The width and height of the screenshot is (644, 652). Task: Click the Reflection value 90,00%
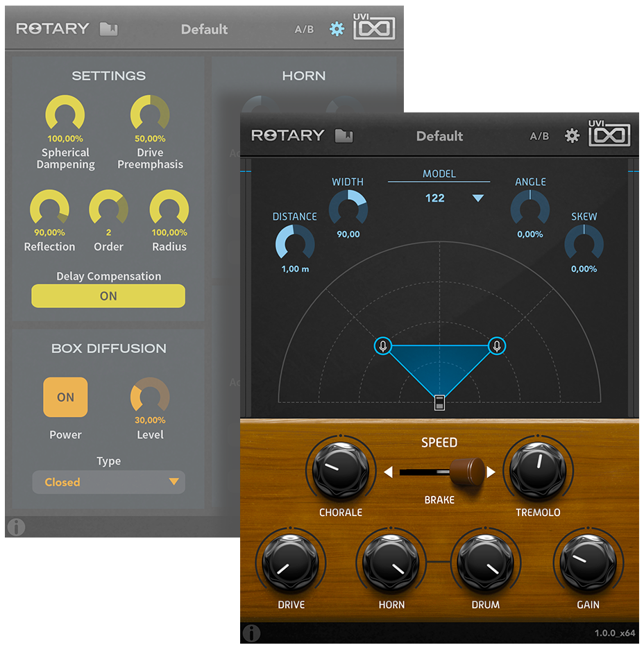pyautogui.click(x=49, y=232)
